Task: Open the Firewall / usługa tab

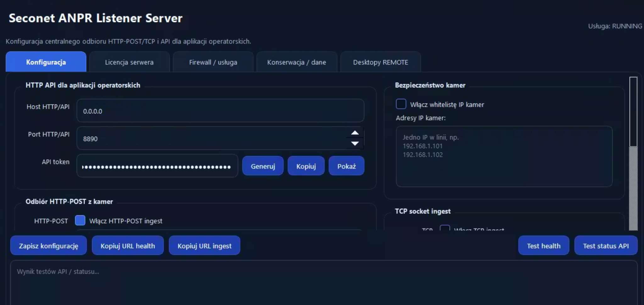Action: [213, 62]
